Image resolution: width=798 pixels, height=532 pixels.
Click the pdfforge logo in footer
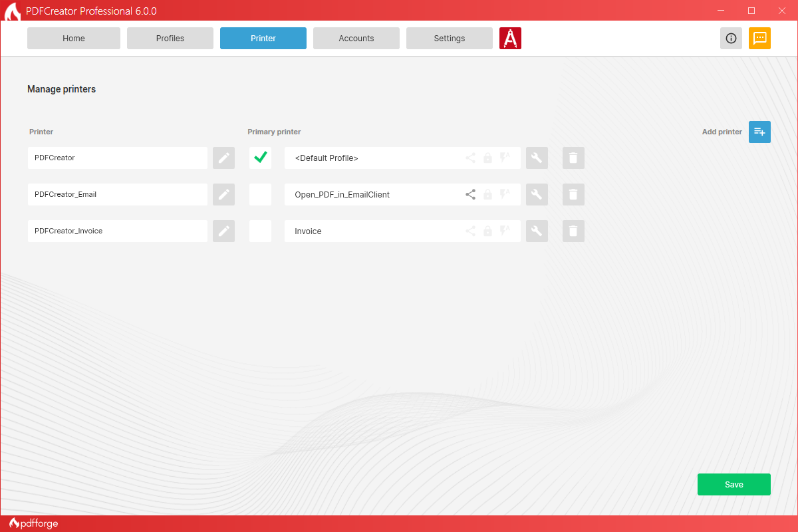(x=34, y=523)
